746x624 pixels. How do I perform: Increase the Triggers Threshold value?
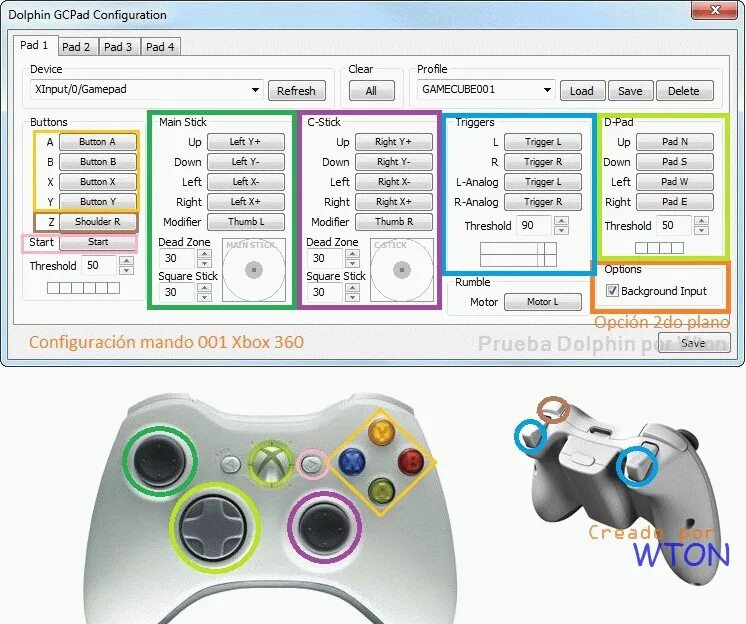tap(561, 221)
